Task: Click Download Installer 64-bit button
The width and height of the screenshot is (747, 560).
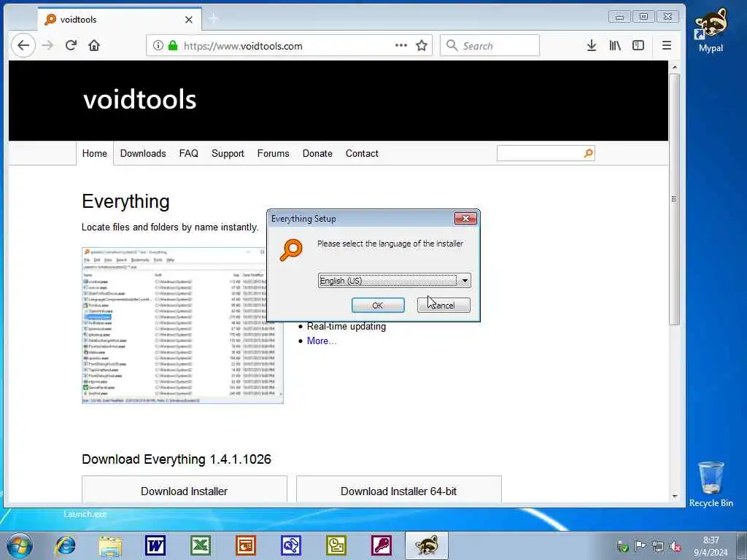Action: pos(399,491)
